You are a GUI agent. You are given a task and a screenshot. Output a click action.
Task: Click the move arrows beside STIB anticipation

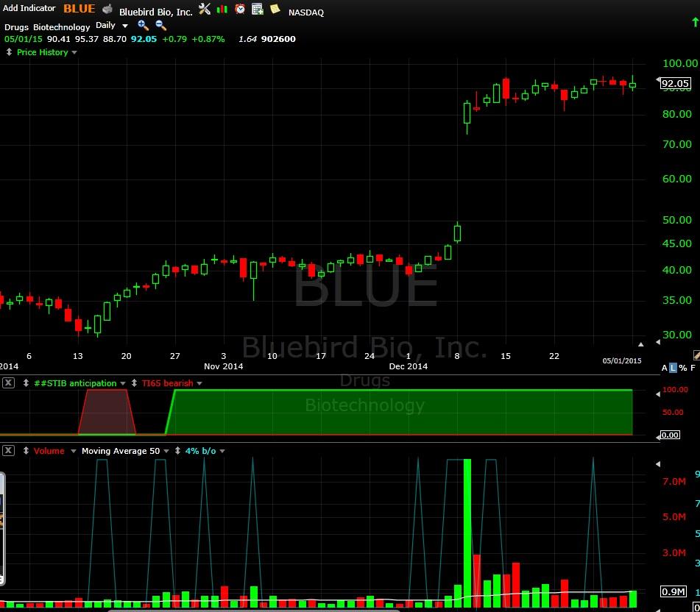[x=26, y=383]
